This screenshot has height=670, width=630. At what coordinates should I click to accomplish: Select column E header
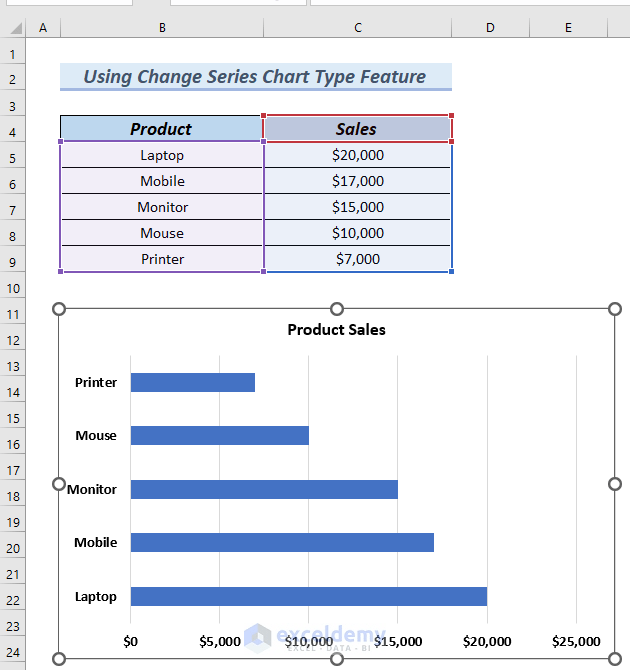click(x=568, y=28)
